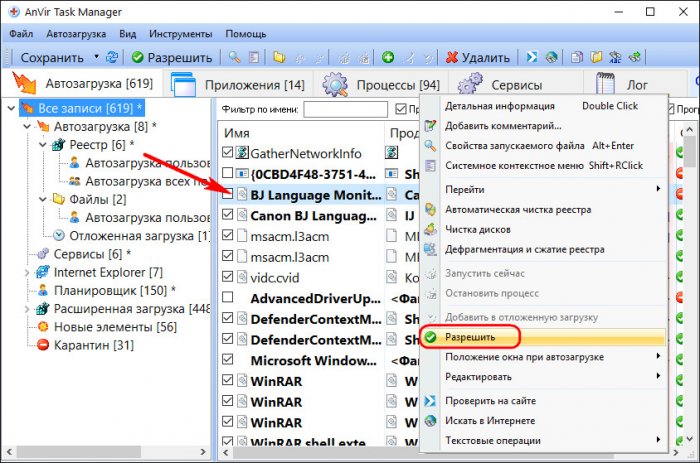Open the Файл menu
This screenshot has width=700, height=463.
(x=21, y=34)
